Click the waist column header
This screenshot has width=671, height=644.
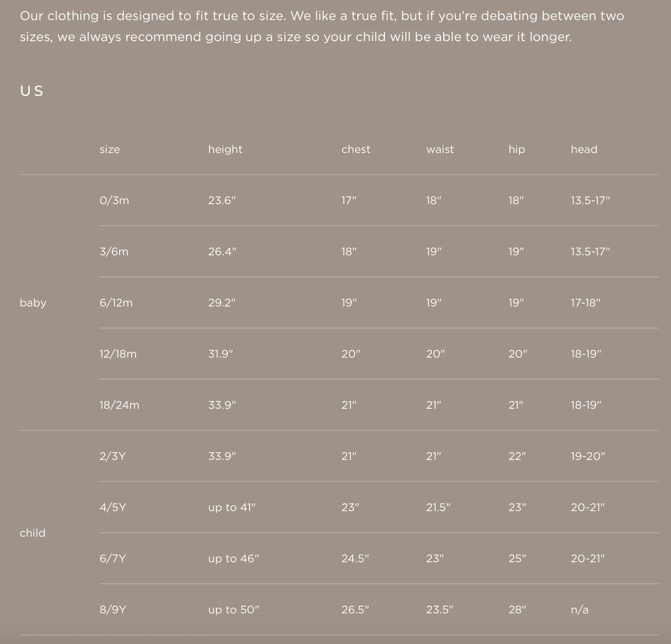click(x=440, y=149)
